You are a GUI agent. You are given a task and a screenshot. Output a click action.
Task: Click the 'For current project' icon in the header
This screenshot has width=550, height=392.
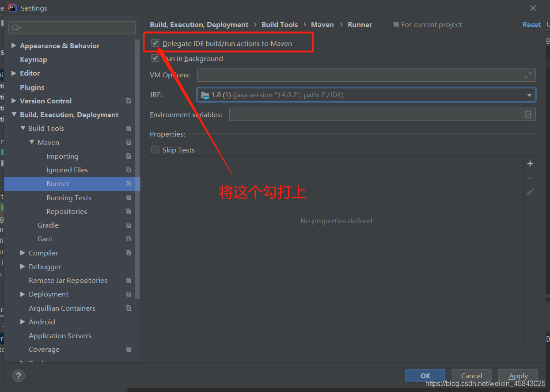tap(396, 24)
